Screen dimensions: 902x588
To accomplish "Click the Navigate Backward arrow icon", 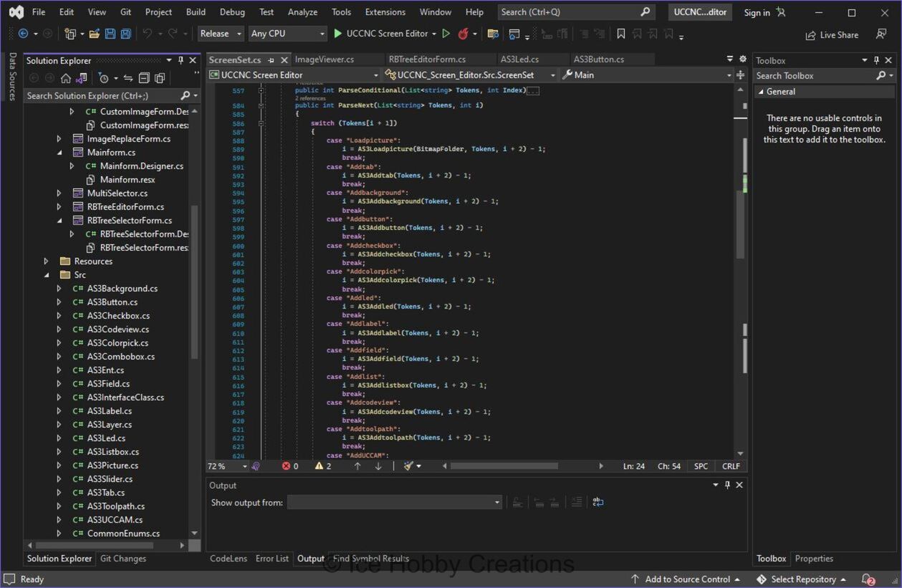I will [23, 34].
